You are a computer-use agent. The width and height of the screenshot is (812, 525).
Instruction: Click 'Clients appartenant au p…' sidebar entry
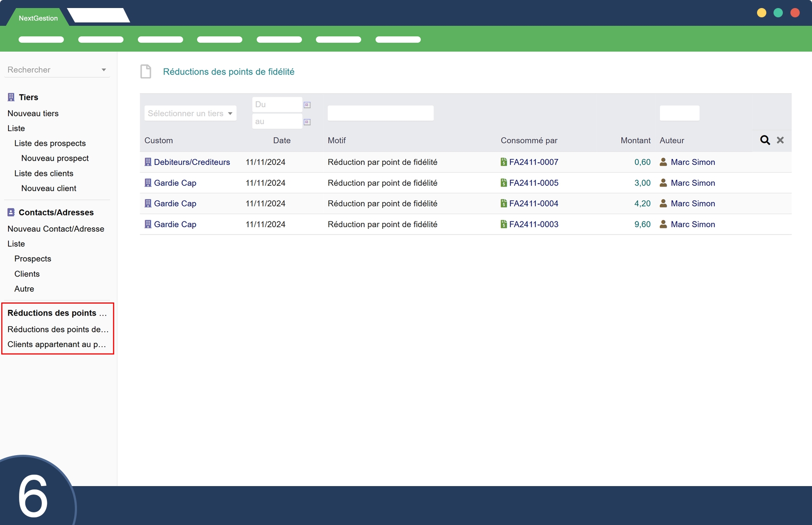pyautogui.click(x=57, y=344)
